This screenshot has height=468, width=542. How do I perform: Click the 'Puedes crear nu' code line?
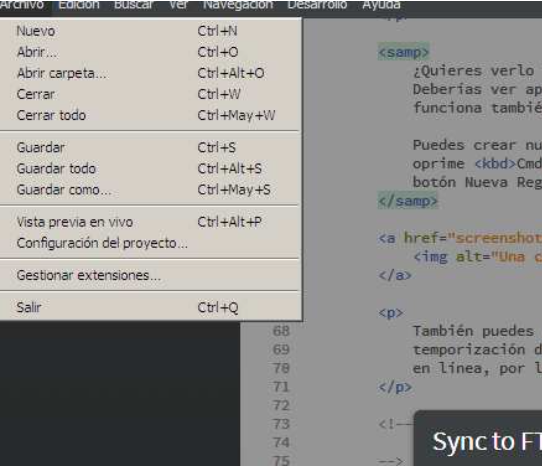tap(478, 145)
